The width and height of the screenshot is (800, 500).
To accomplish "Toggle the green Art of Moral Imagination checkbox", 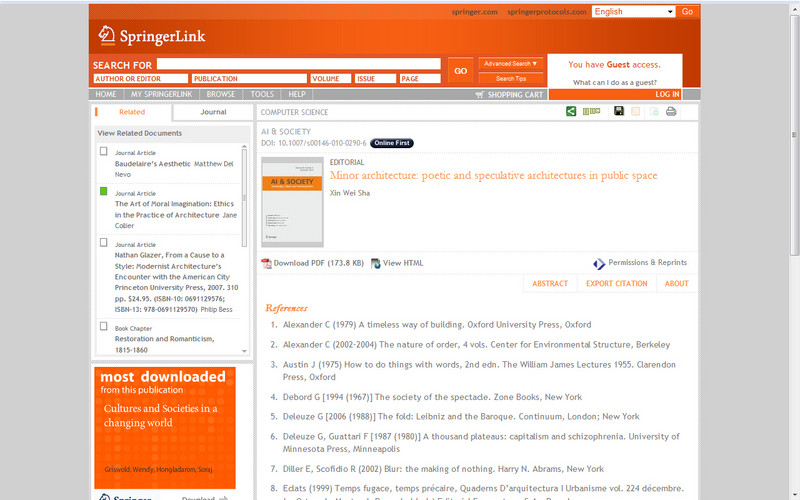I will (104, 191).
